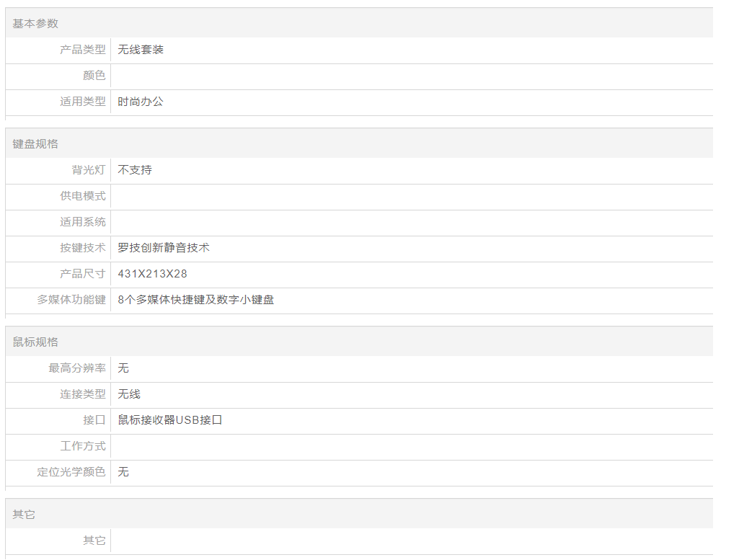Select the 供电模式 row label
The image size is (739, 560).
coord(82,196)
